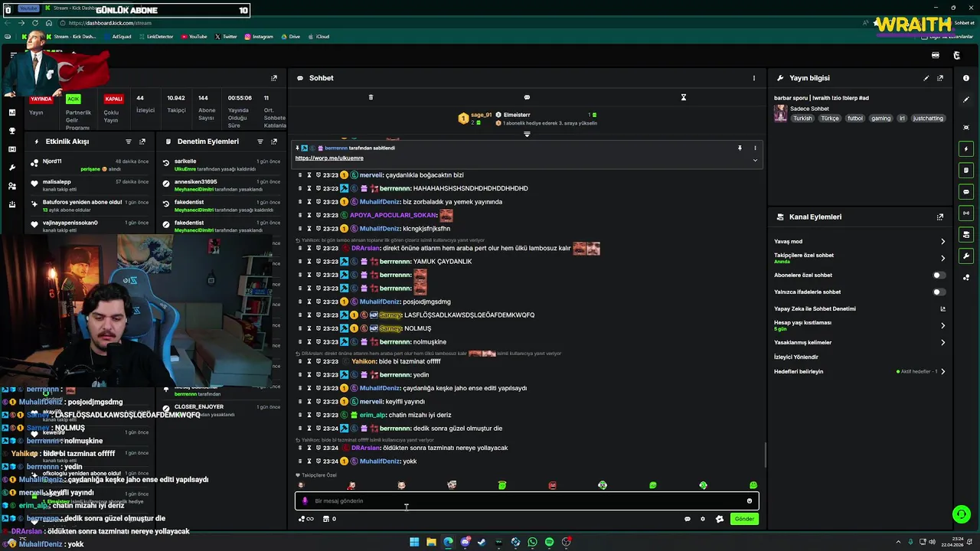
Task: Click the Kick logo icon at top right
Action: (956, 55)
